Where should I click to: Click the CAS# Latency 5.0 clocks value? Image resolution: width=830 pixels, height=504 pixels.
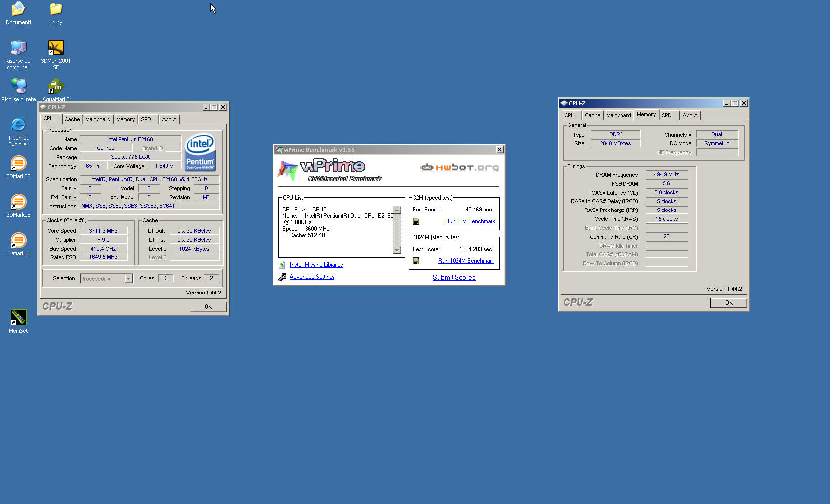666,193
